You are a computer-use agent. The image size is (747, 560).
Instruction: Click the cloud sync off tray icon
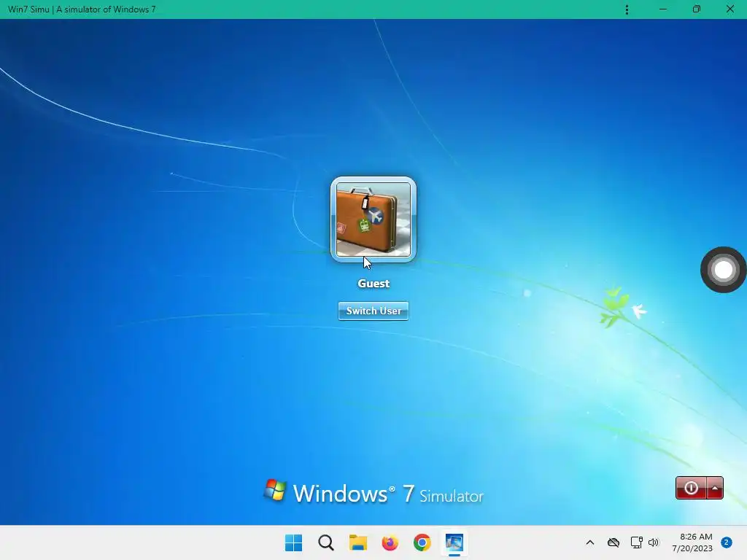click(614, 542)
